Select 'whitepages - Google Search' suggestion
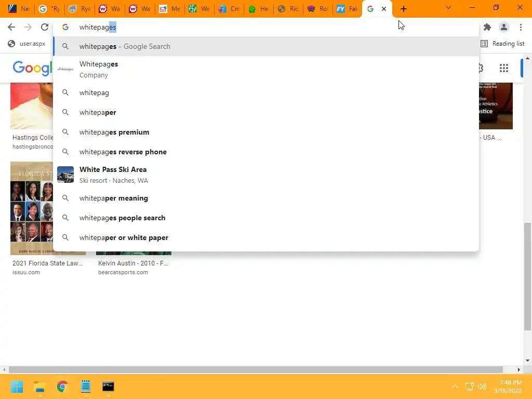The height and width of the screenshot is (399, 532). [266, 46]
